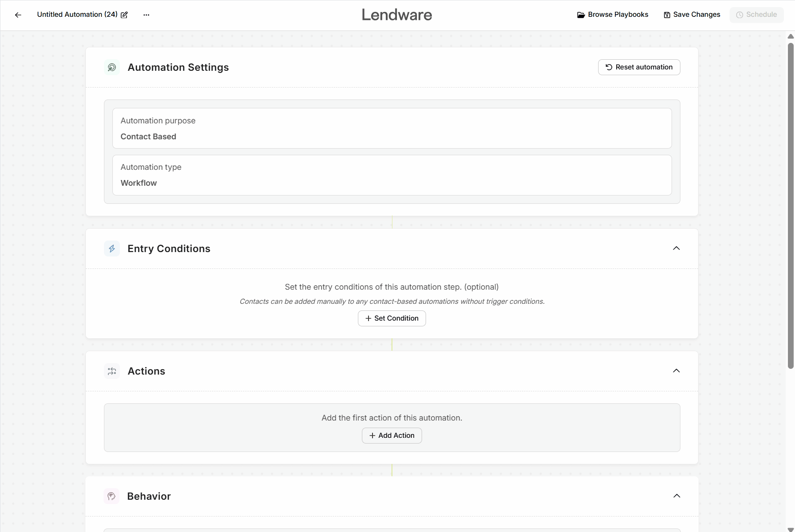
Task: Click the back arrow icon
Action: pos(18,15)
